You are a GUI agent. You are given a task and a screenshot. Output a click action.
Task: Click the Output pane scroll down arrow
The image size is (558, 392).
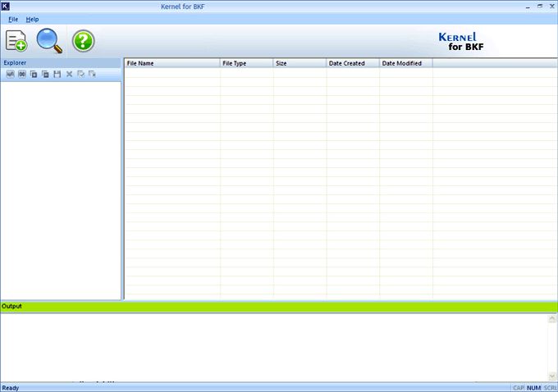coord(552,376)
